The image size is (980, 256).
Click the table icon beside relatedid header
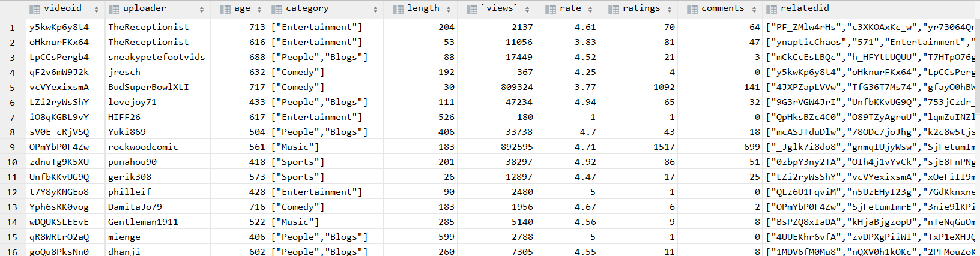click(x=772, y=9)
